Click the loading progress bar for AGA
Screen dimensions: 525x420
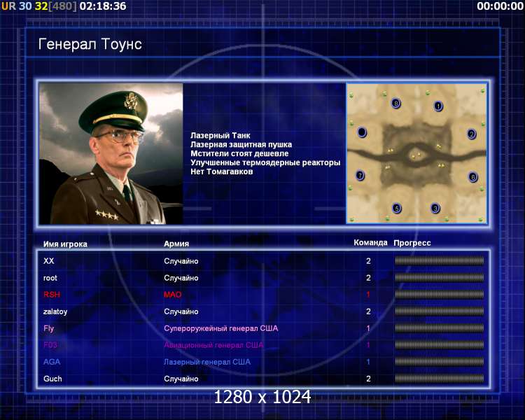440,362
